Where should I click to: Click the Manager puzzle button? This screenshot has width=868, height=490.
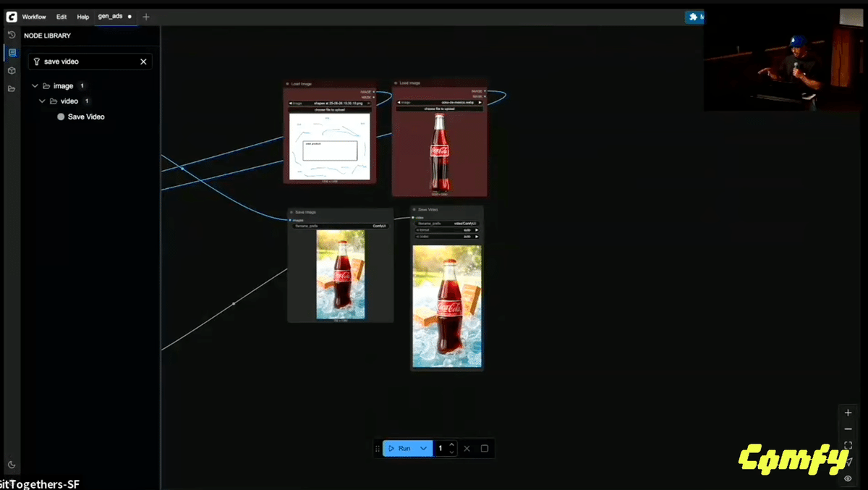point(694,17)
